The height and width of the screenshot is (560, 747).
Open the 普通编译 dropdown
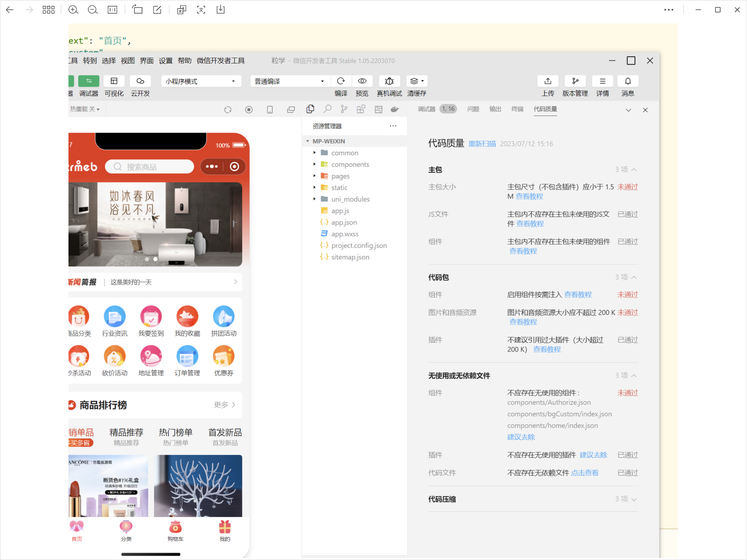click(x=290, y=81)
